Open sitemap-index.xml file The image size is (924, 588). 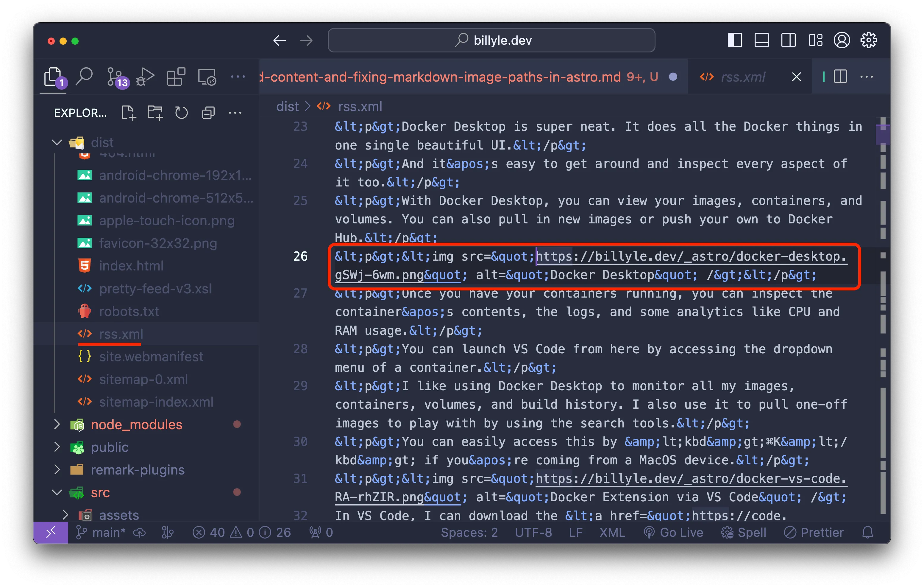pos(146,402)
